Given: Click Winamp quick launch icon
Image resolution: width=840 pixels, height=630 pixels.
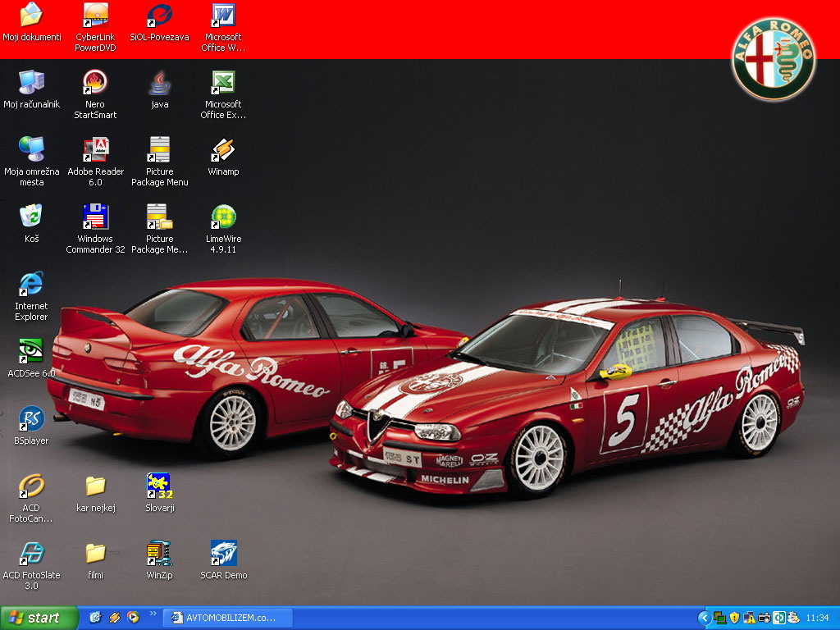Looking at the screenshot, I should tap(114, 618).
